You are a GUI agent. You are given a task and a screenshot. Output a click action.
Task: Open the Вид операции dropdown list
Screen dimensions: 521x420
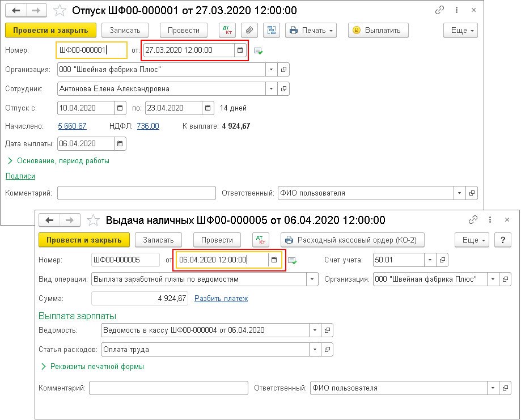click(x=313, y=279)
